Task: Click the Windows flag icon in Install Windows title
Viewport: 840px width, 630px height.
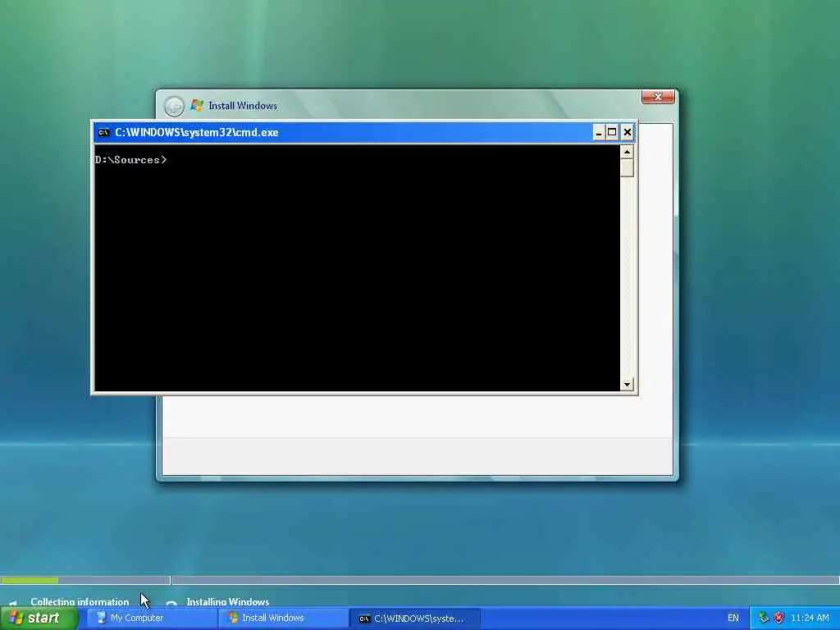Action: pyautogui.click(x=197, y=105)
